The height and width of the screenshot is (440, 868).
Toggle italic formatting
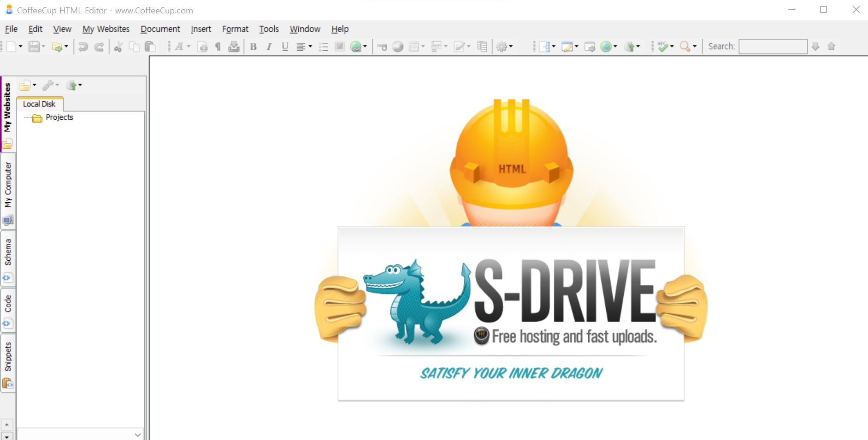(269, 47)
